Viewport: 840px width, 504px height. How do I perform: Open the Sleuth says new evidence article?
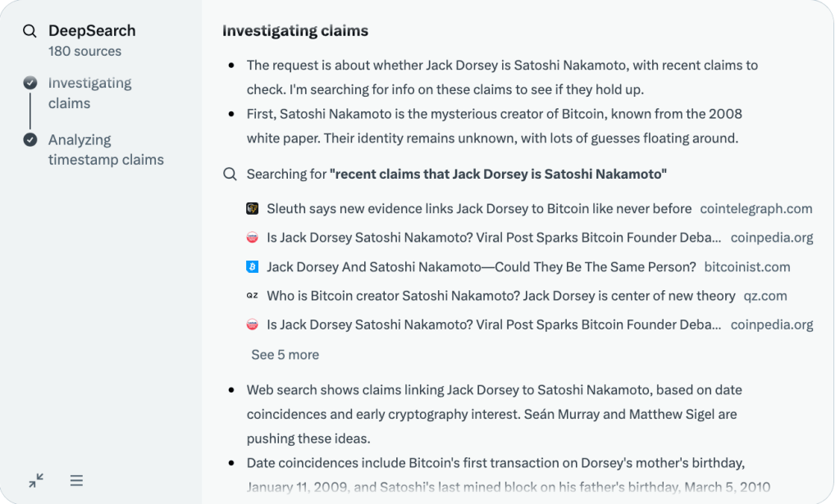click(479, 209)
